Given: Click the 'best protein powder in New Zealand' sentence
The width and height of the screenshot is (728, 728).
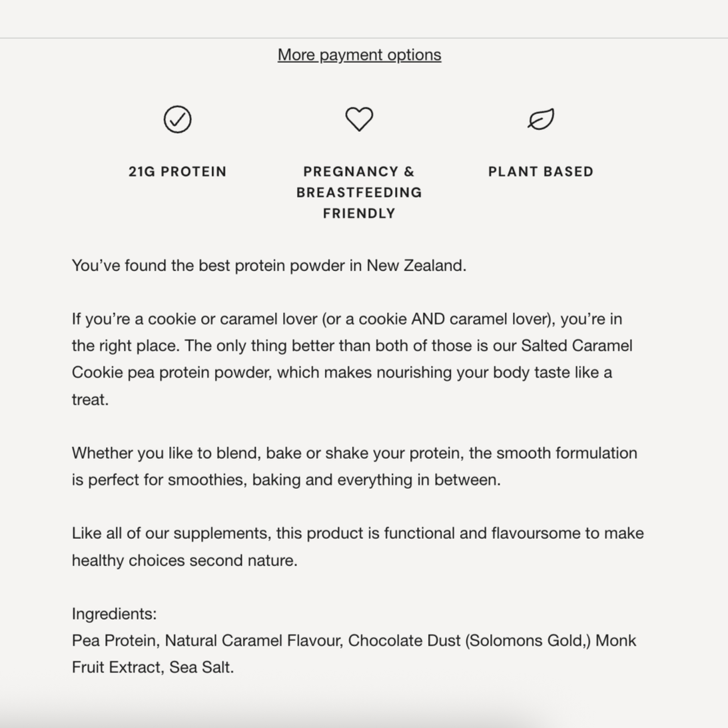Looking at the screenshot, I should tap(269, 266).
